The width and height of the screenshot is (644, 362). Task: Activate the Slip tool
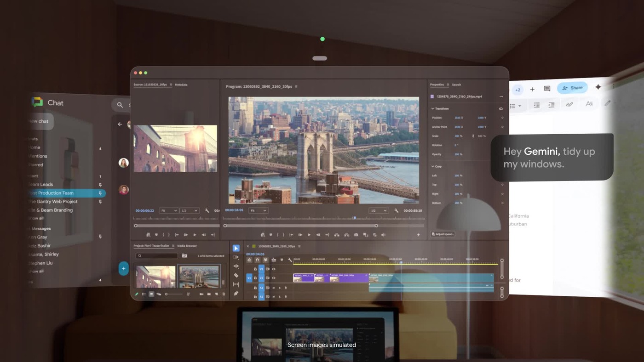click(236, 284)
